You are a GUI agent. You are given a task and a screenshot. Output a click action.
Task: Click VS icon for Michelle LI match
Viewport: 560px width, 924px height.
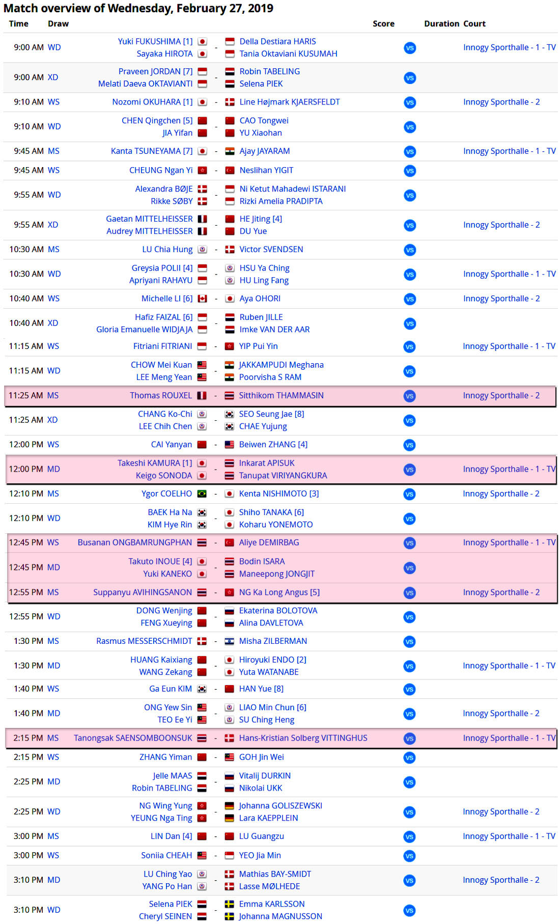410,299
